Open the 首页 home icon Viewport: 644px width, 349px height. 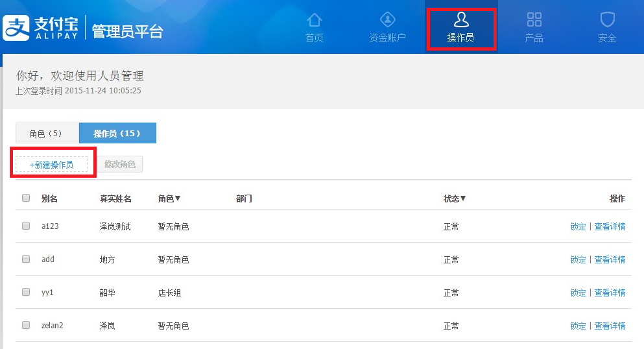(x=315, y=19)
